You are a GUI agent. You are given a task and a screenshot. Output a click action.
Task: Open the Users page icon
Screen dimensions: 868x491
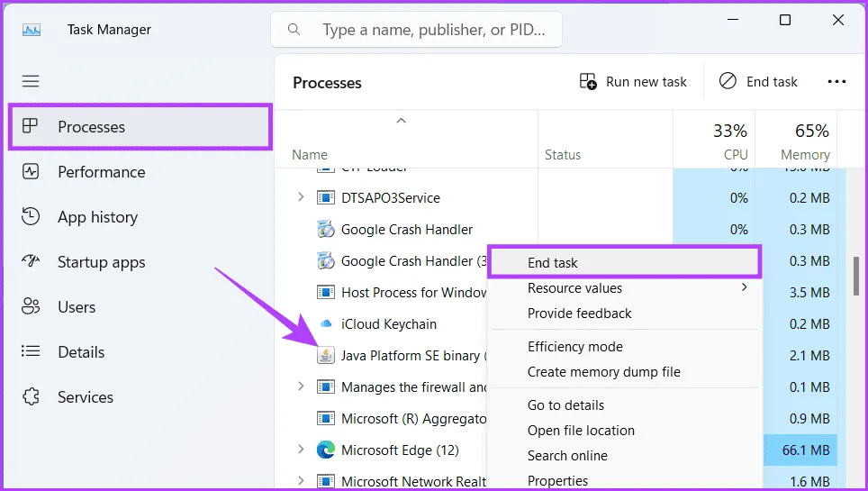point(31,307)
